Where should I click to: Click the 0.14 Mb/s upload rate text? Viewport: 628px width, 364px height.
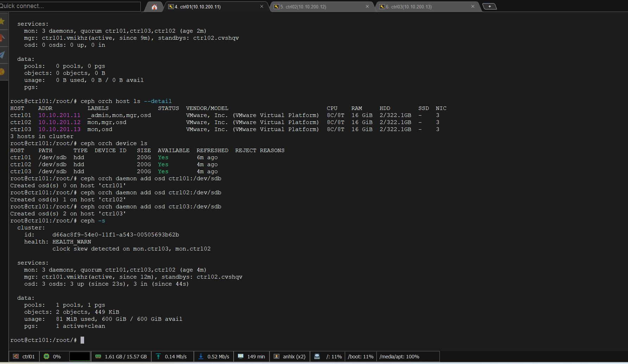176,357
